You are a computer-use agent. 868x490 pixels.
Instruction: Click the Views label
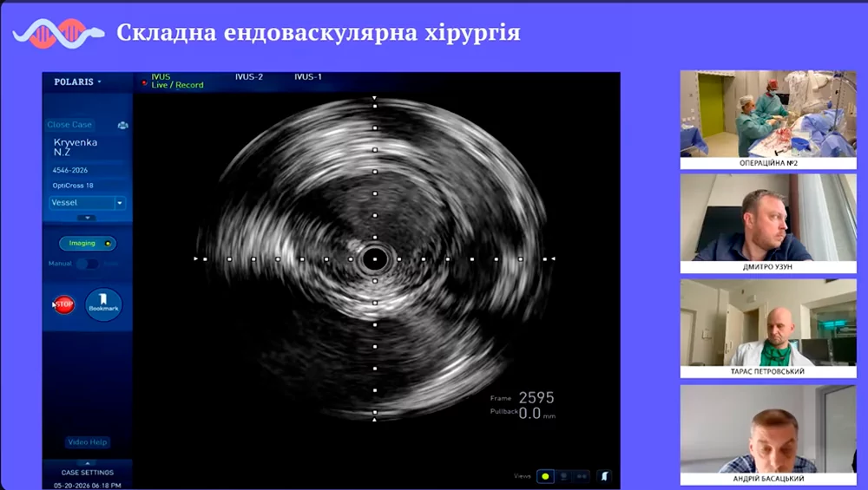(522, 476)
